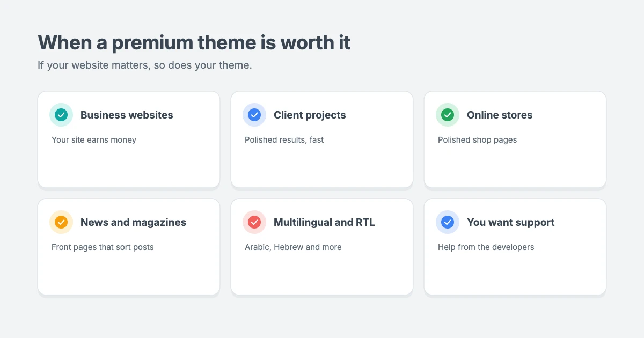Click the teal checkmark icon beside Business websites
Screen dimensions: 644x338
point(61,115)
